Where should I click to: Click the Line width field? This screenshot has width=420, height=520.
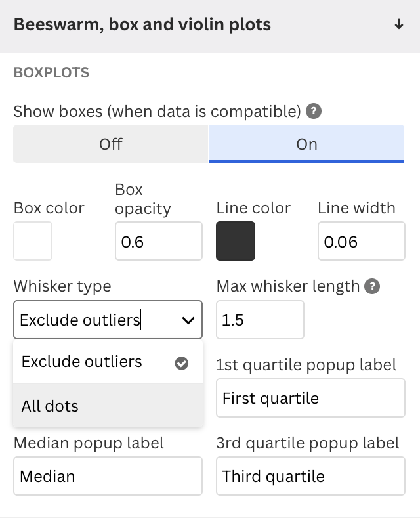[362, 241]
